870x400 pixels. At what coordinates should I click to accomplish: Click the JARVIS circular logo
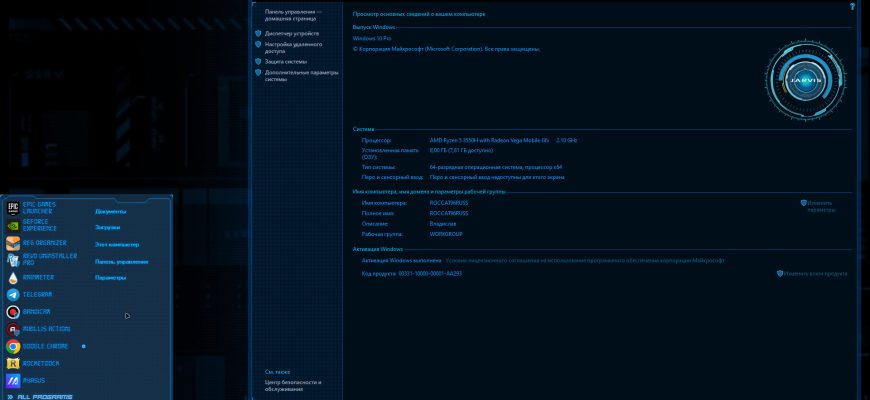click(806, 80)
